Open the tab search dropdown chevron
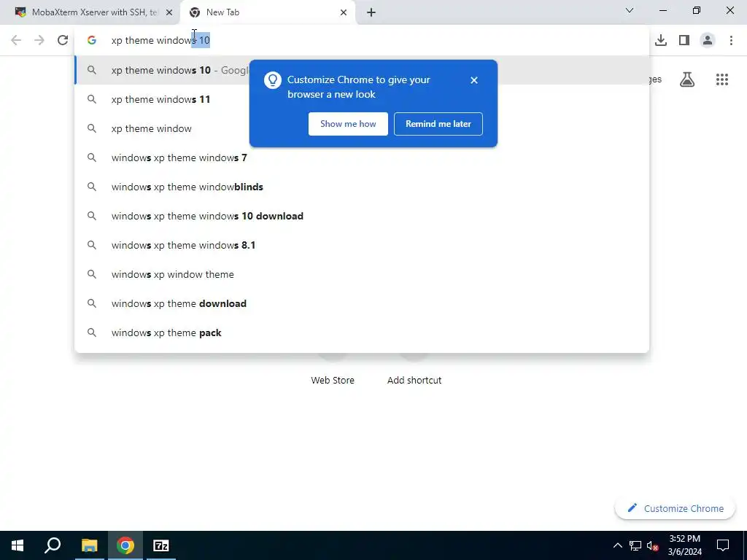747x560 pixels. click(x=630, y=10)
